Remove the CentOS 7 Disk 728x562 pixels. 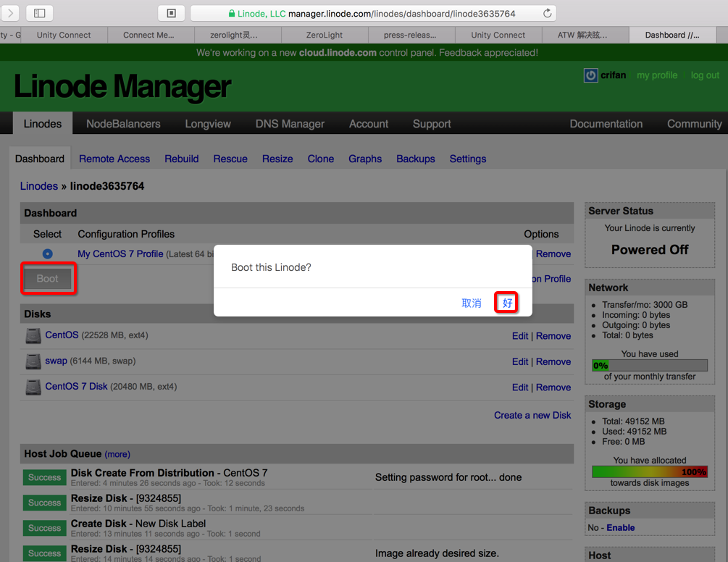pyautogui.click(x=553, y=387)
